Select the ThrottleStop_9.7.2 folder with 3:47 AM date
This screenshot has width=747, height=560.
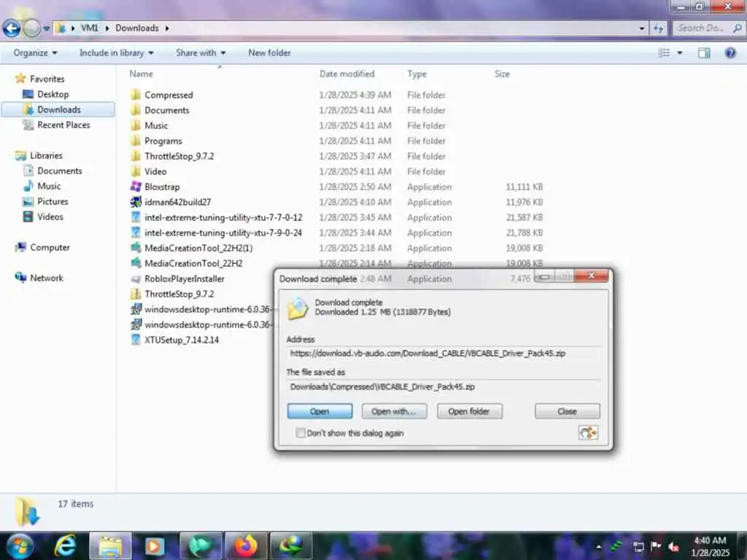pyautogui.click(x=179, y=156)
